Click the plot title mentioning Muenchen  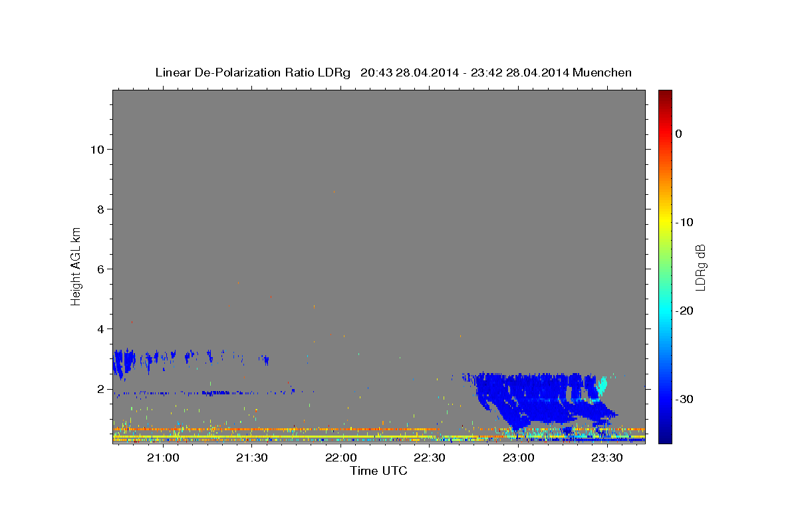click(393, 72)
